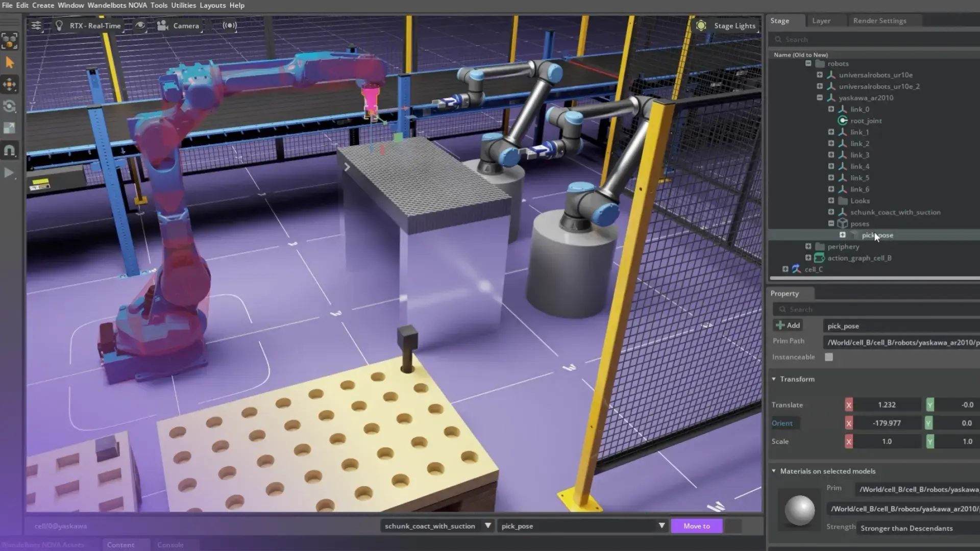Viewport: 980px width, 551px height.
Task: Click the Stage search field
Action: [875, 39]
